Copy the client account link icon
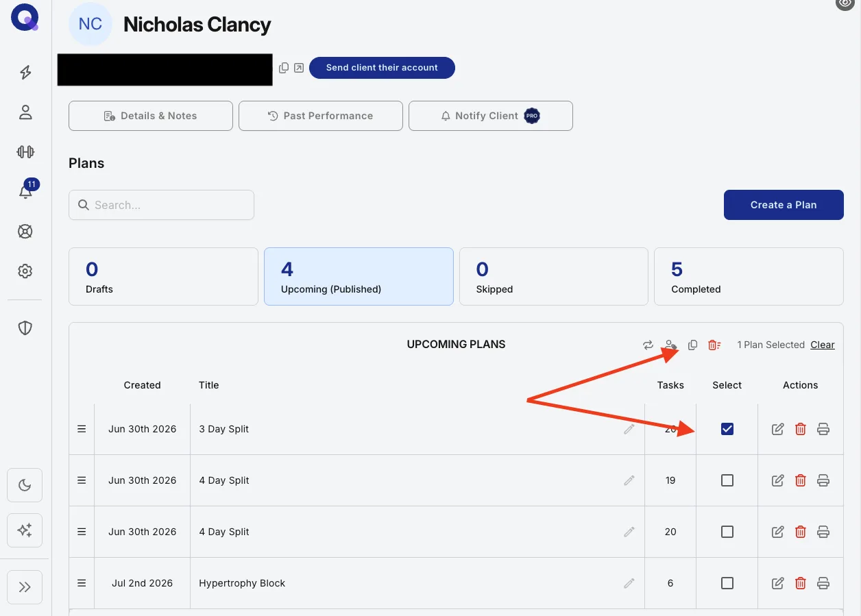The height and width of the screenshot is (616, 861). [x=284, y=68]
